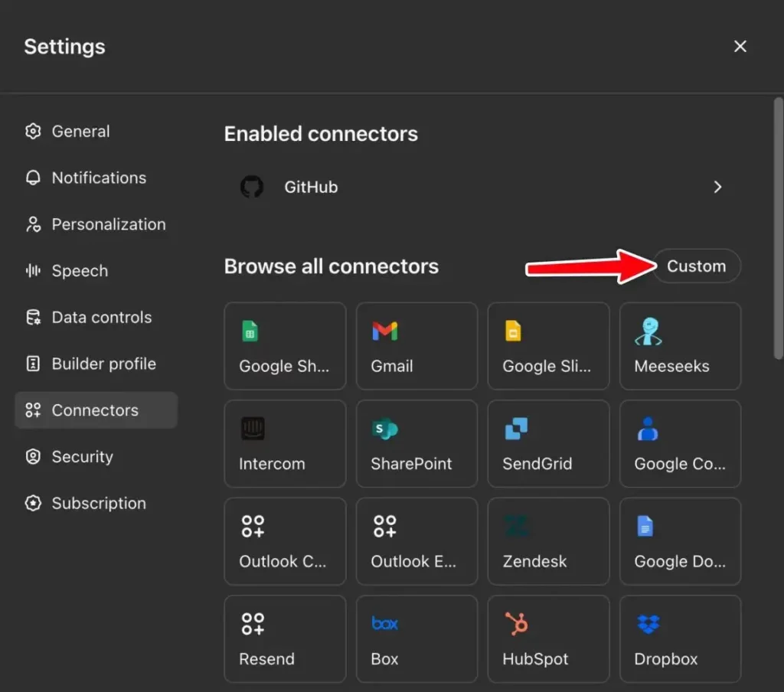Click the "Outlook C..." card label
The image size is (784, 692).
[x=283, y=561]
